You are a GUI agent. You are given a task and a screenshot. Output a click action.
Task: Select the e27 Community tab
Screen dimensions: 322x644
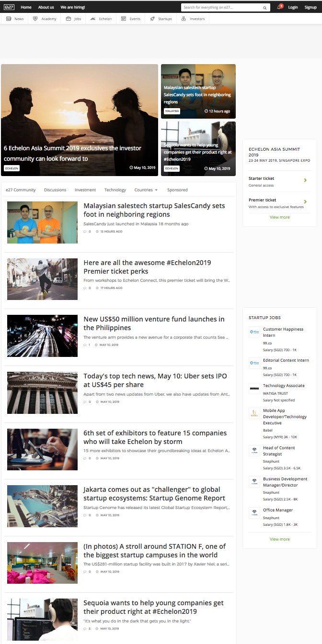[x=21, y=190]
